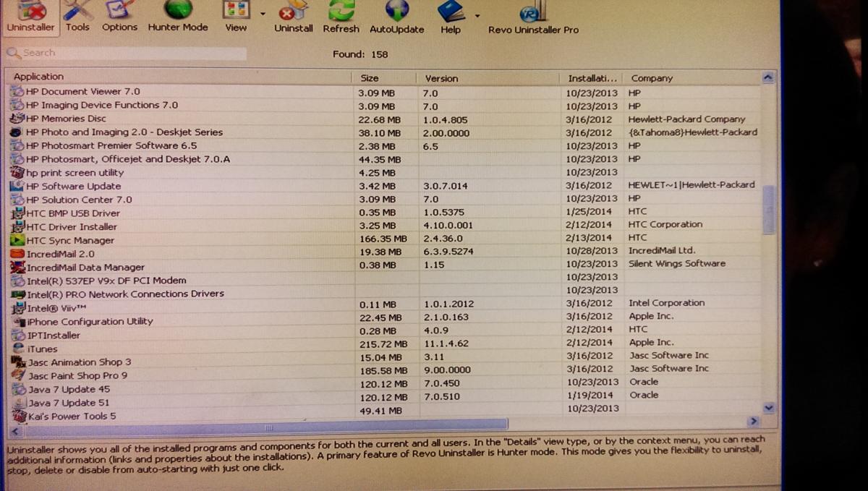Select Jasc Animation Shop 3 entry

tap(80, 362)
